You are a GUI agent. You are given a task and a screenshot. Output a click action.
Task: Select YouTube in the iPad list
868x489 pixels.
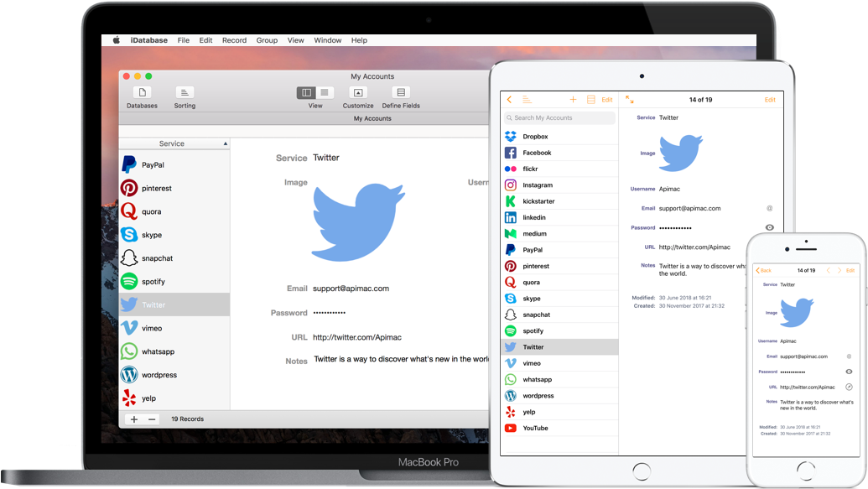click(559, 428)
